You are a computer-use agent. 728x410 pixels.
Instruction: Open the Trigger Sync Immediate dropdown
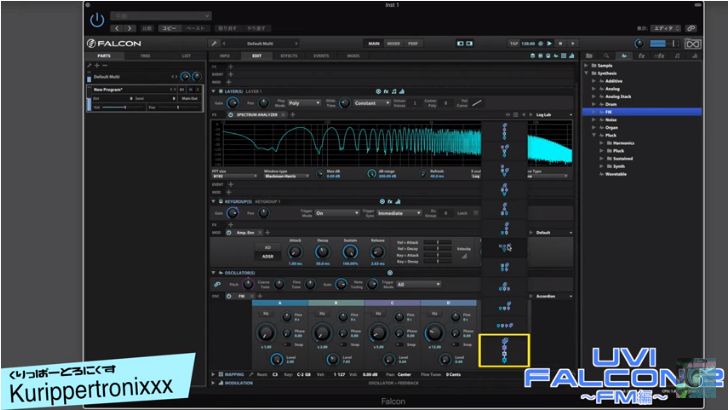(399, 213)
